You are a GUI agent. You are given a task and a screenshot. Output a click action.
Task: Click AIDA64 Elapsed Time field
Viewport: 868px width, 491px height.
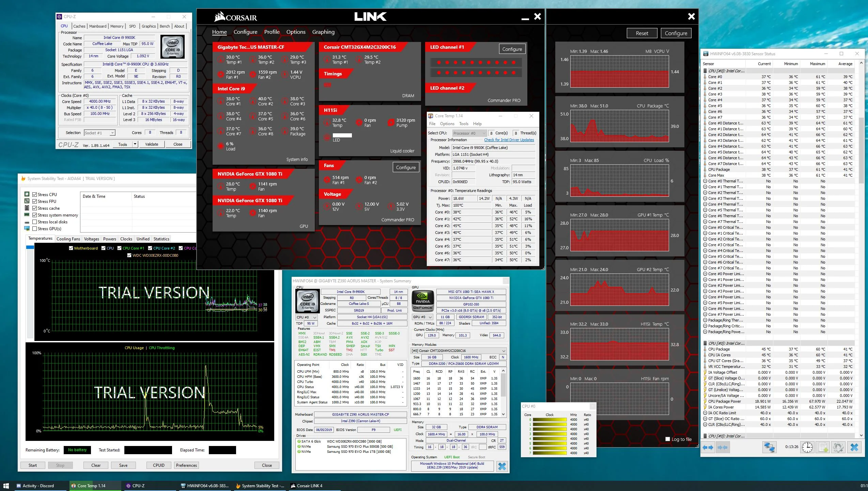(x=222, y=450)
